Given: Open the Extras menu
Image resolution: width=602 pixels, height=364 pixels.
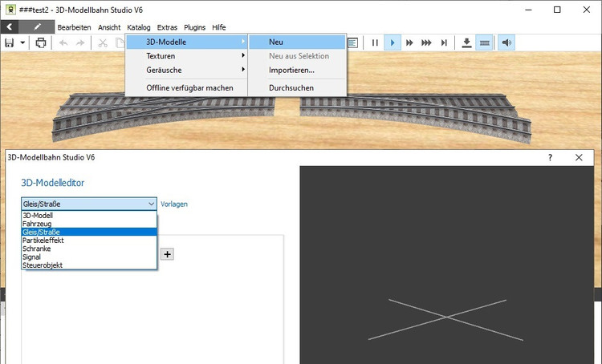Looking at the screenshot, I should [167, 27].
